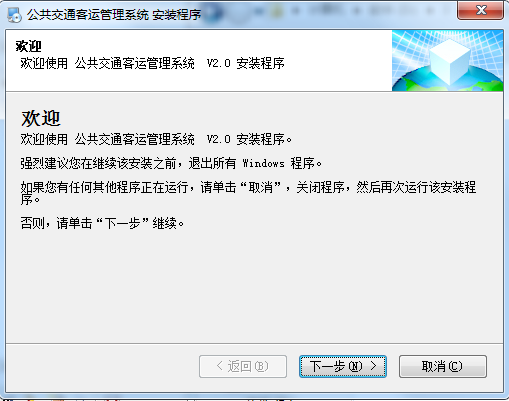
Task: Click the body line 欢迎使用 公共交通客运管理系统 V2.0
Action: tap(156, 139)
